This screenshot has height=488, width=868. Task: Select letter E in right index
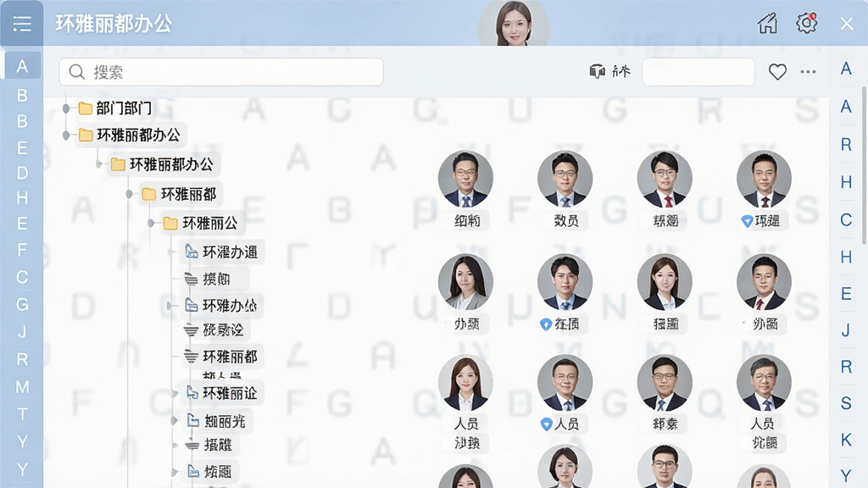[846, 293]
